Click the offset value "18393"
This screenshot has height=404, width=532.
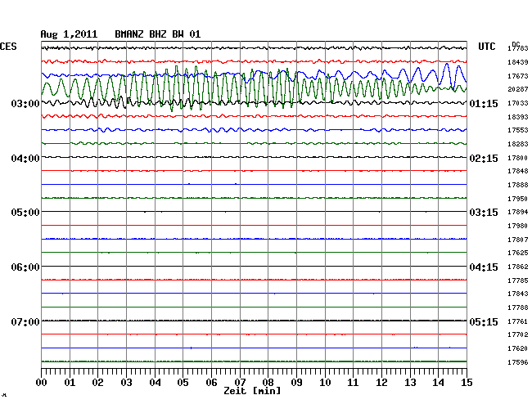click(x=518, y=117)
